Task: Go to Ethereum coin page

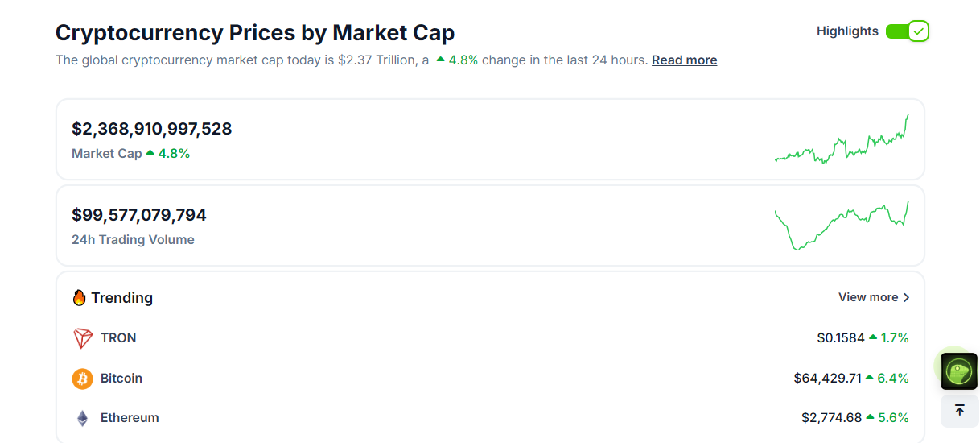Action: point(130,418)
